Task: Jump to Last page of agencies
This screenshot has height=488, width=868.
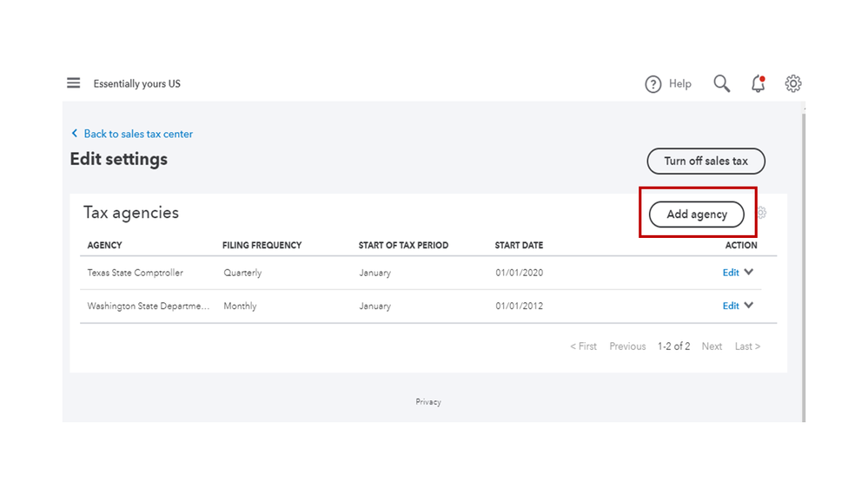Action: point(747,346)
